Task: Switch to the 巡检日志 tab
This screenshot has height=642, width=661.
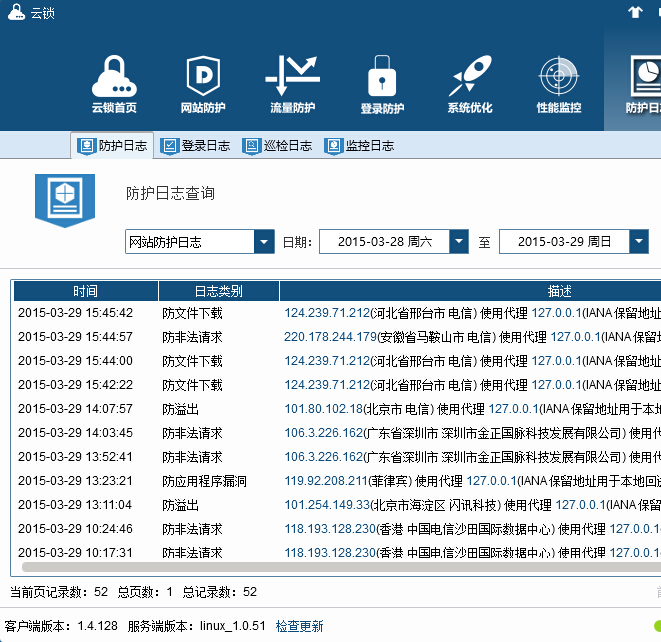Action: tap(277, 146)
